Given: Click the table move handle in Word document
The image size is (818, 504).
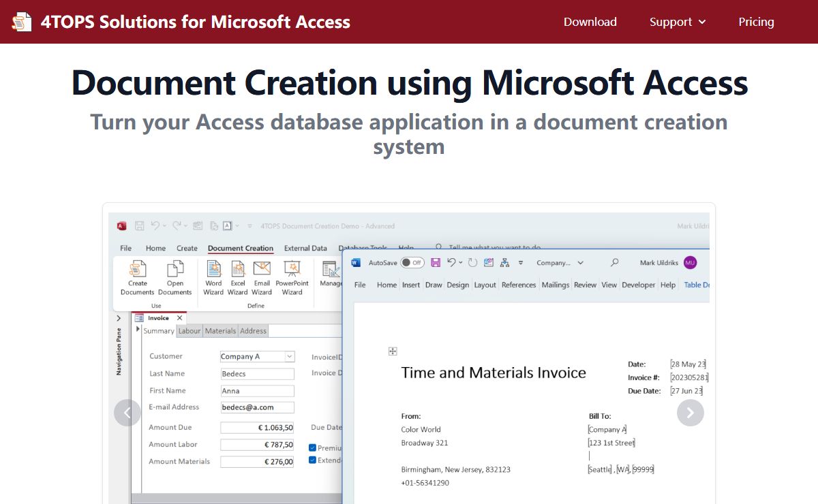Looking at the screenshot, I should (x=392, y=351).
